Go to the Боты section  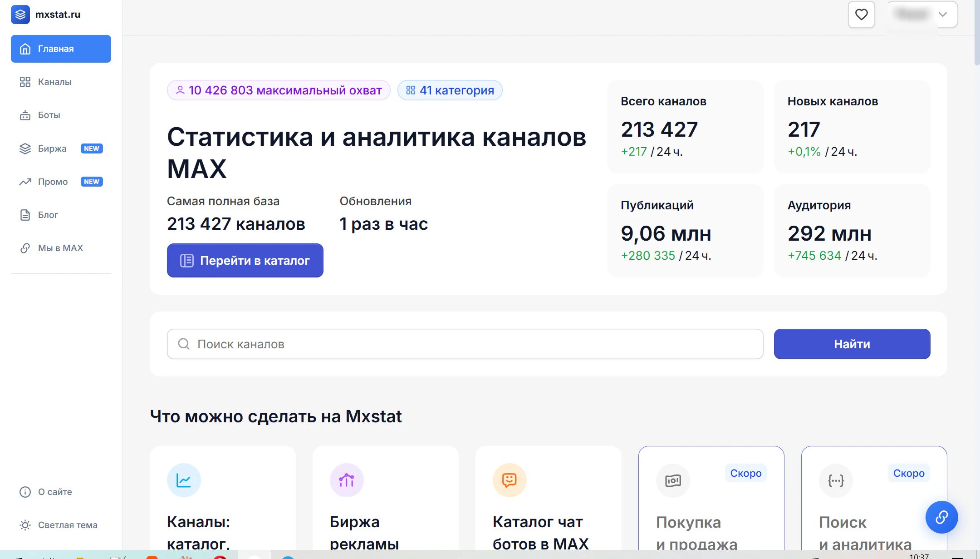pos(61,115)
